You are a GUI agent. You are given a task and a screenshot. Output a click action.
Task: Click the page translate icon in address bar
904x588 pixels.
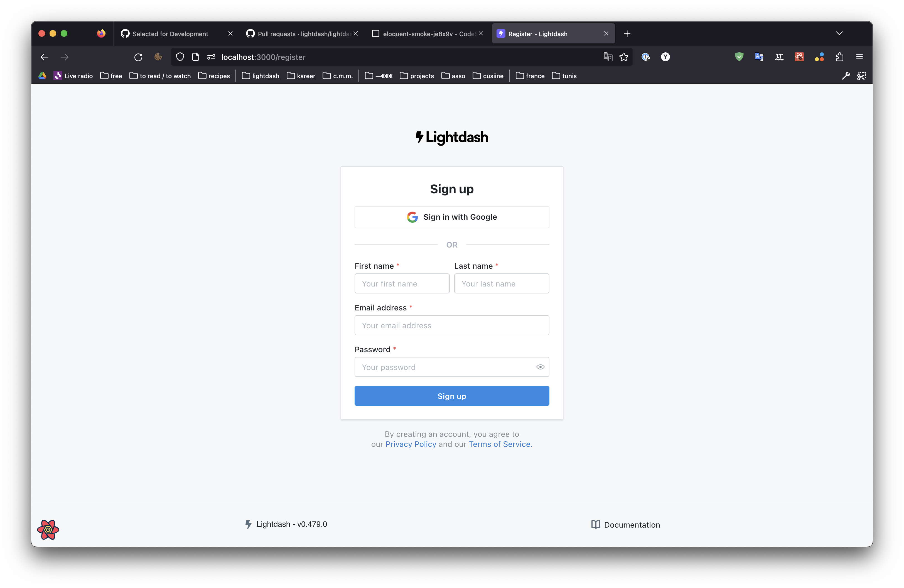[608, 57]
